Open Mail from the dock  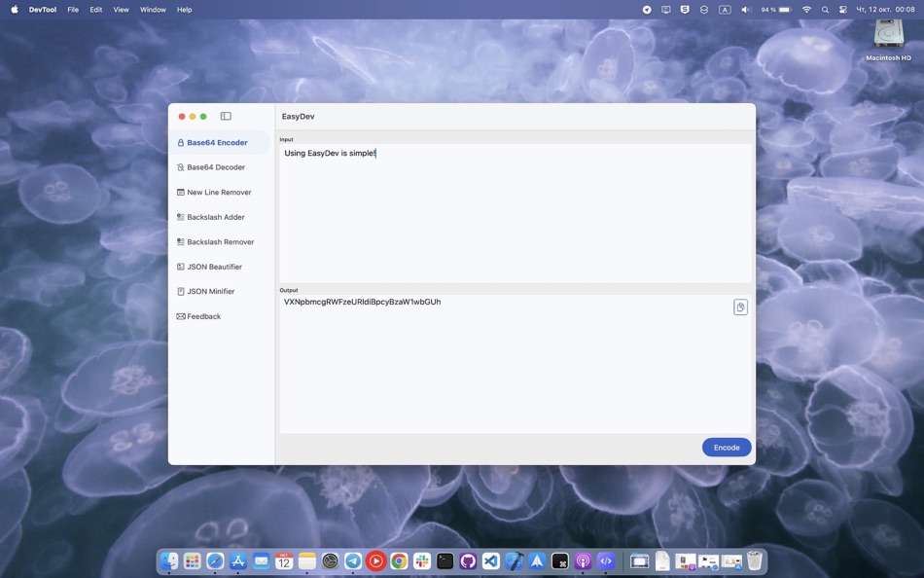pos(261,560)
